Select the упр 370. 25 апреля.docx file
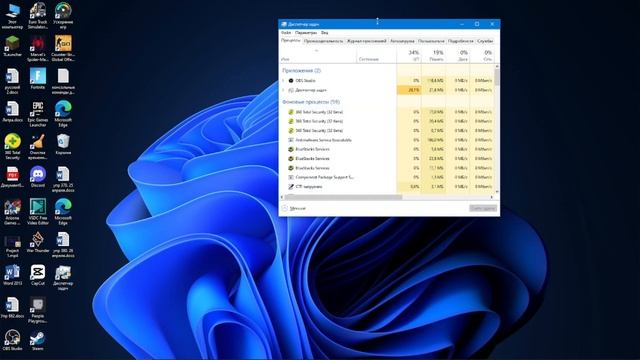Viewport: 640px width, 360px height. [63, 179]
